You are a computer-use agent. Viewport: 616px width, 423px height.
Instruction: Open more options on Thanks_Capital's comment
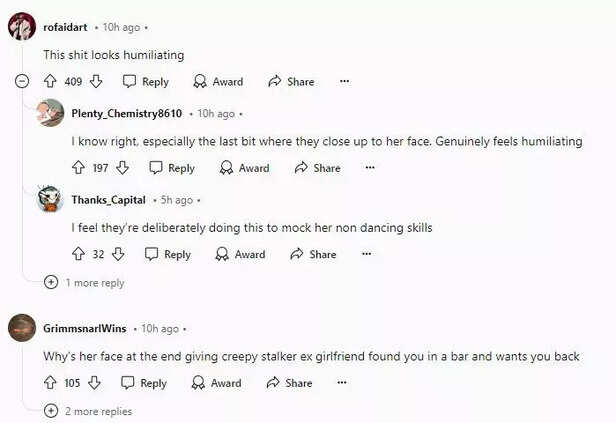tap(366, 254)
